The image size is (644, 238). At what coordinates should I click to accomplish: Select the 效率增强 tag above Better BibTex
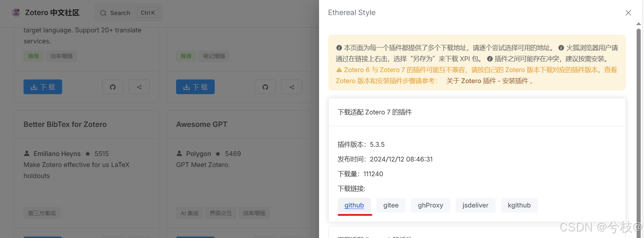[61, 56]
